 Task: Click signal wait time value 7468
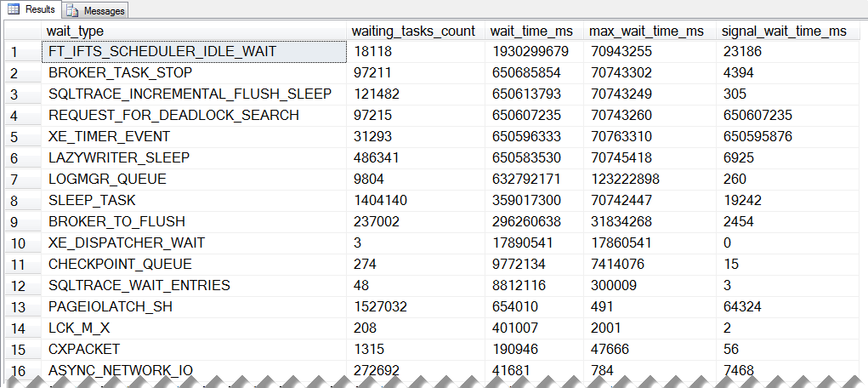point(789,370)
